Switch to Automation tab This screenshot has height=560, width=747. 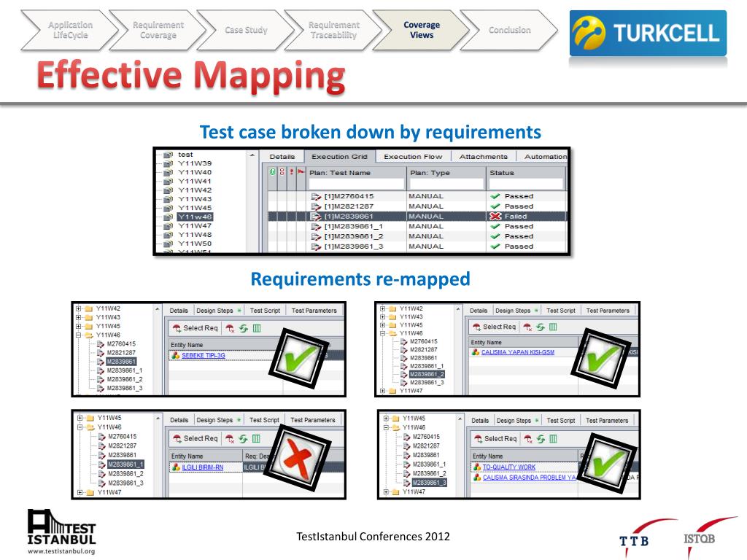point(544,157)
